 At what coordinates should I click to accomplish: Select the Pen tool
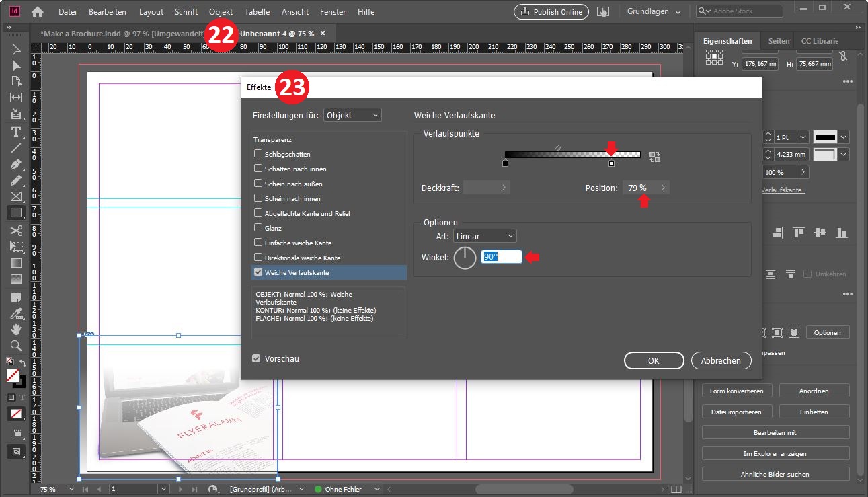tap(16, 164)
